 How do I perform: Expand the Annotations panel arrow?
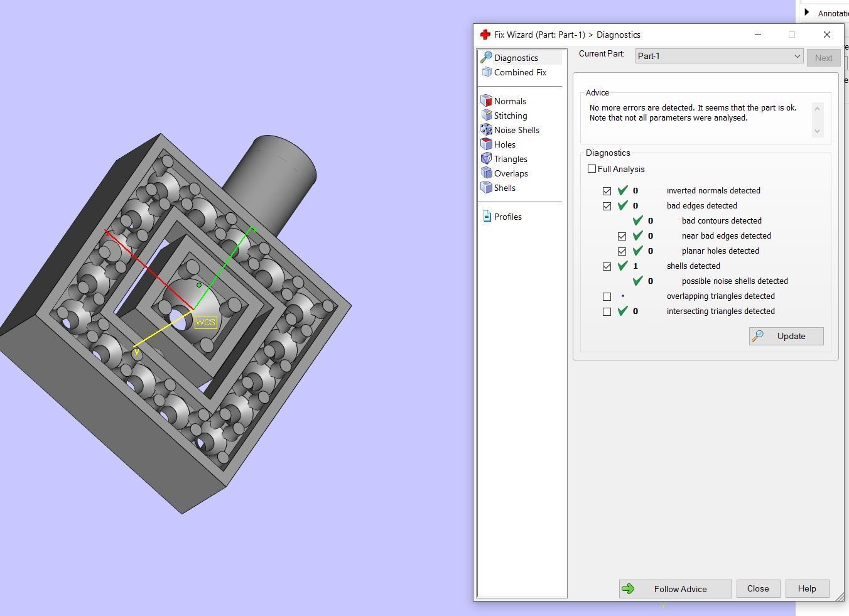tap(807, 13)
